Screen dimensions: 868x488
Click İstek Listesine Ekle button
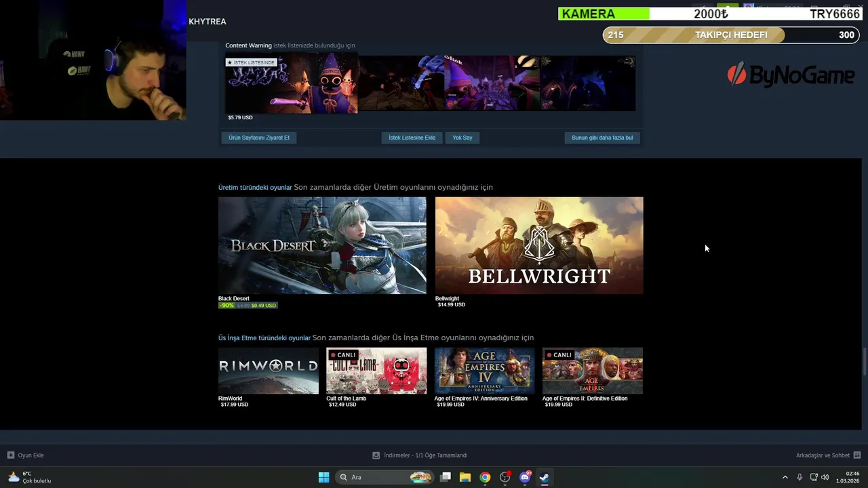pyautogui.click(x=412, y=138)
